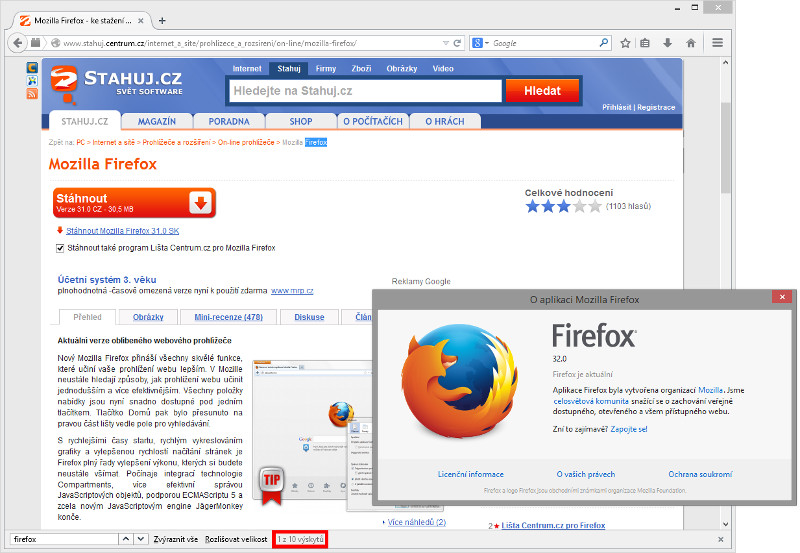Click the middle blue sidebar icon
800x553 pixels.
pyautogui.click(x=32, y=81)
